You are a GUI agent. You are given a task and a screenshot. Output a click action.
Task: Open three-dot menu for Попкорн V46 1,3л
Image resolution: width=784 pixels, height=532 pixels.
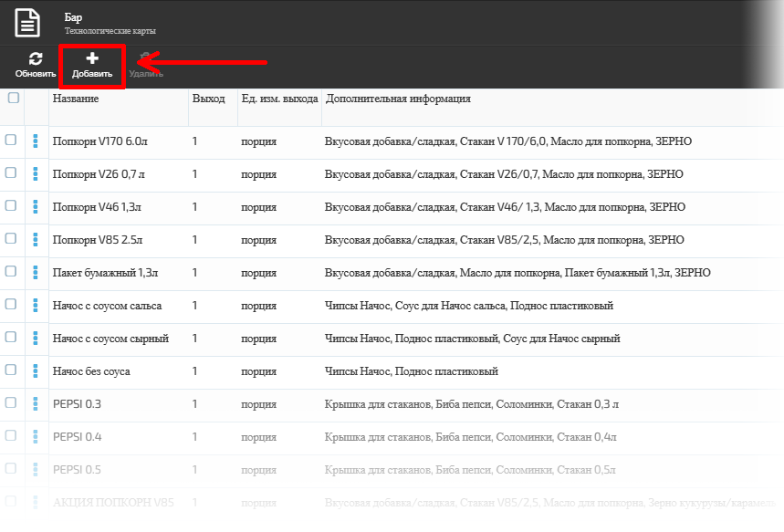(37, 207)
